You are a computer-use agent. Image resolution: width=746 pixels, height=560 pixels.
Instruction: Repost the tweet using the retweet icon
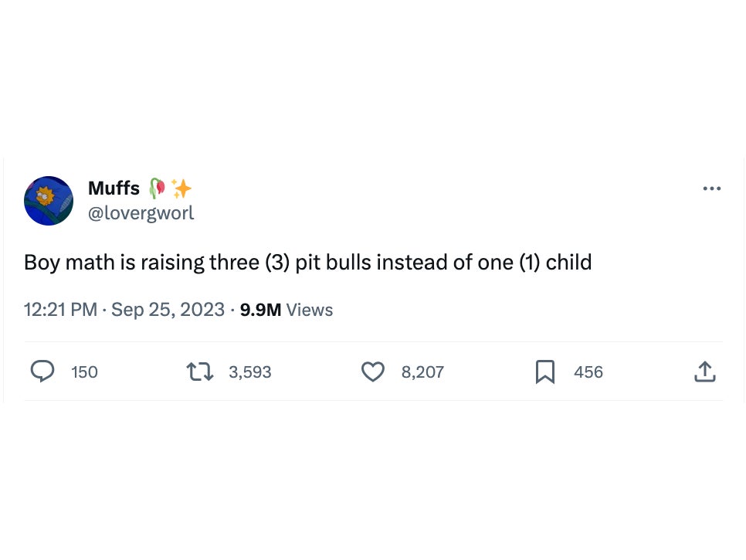[200, 372]
